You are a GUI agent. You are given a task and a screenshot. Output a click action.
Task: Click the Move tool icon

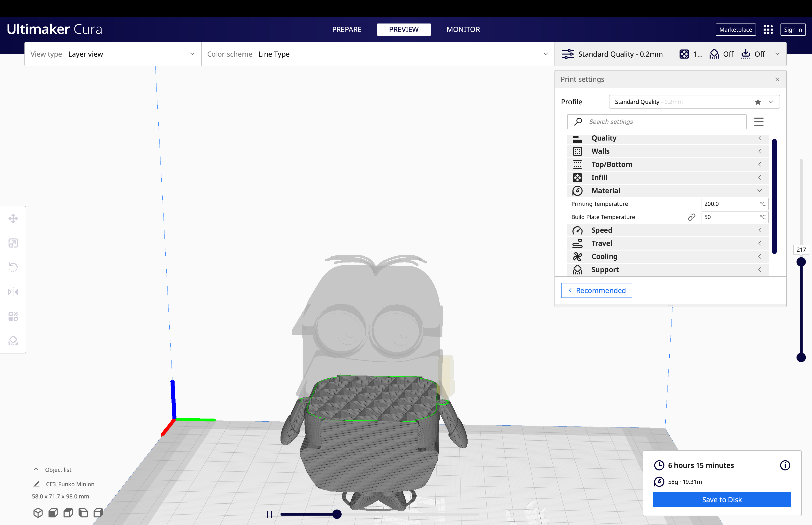[x=13, y=218]
